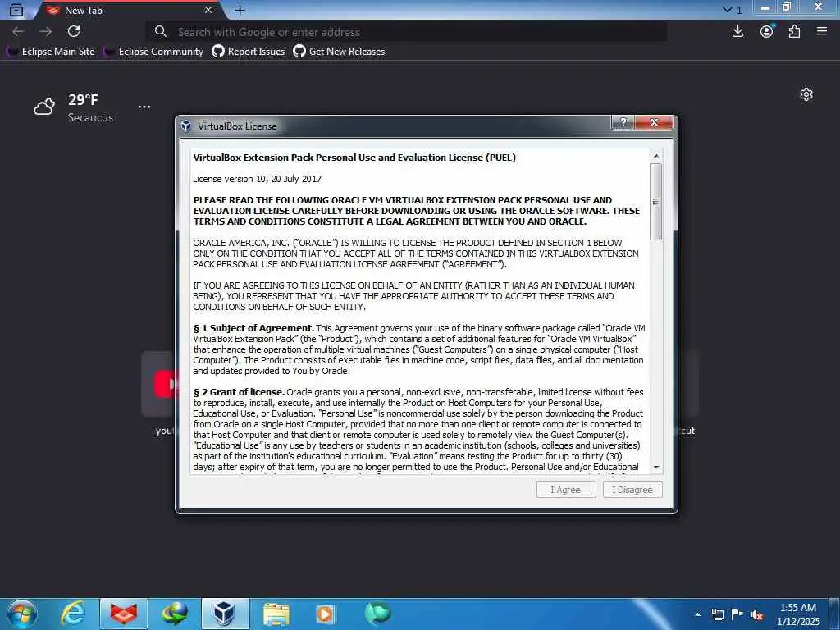Click the I Agree button
This screenshot has height=630, width=840.
click(x=566, y=490)
